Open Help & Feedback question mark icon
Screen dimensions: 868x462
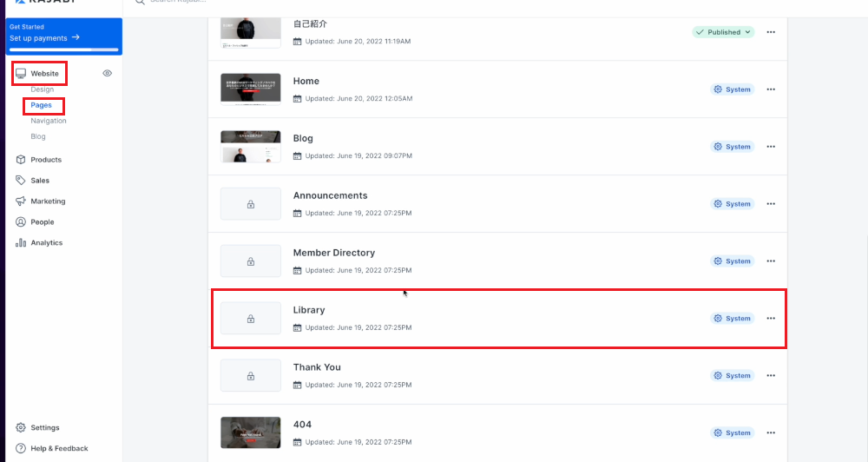point(21,448)
